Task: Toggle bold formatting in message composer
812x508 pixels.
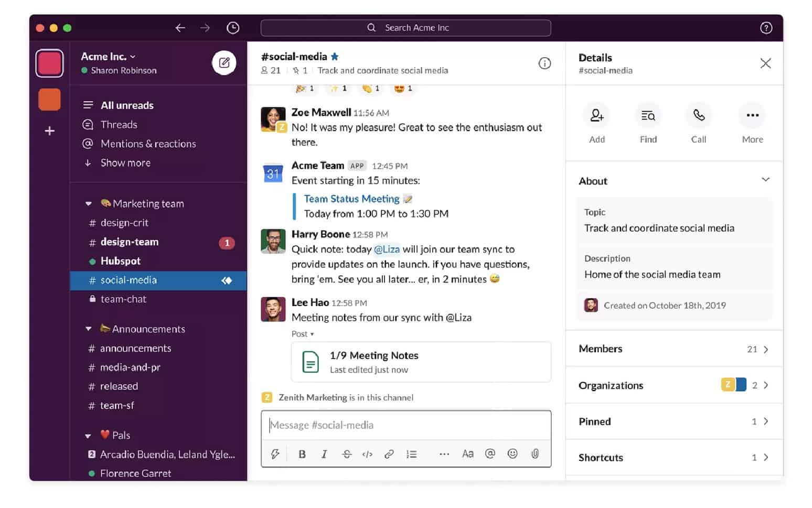Action: [302, 454]
